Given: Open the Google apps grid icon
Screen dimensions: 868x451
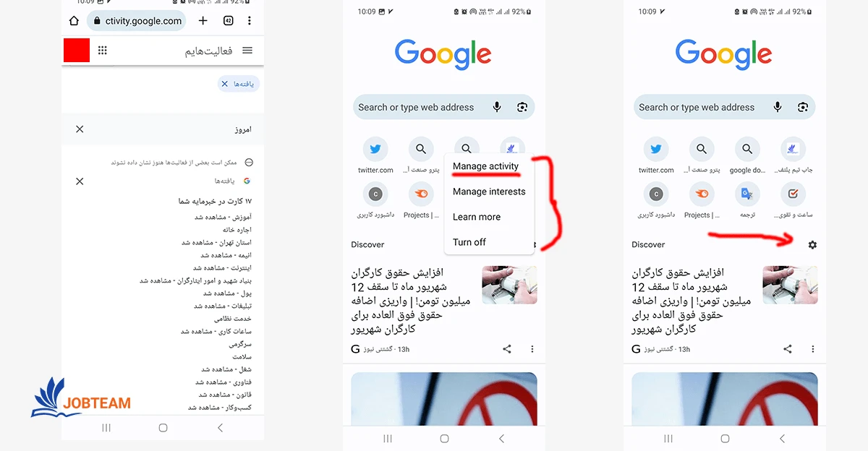Looking at the screenshot, I should tap(103, 51).
